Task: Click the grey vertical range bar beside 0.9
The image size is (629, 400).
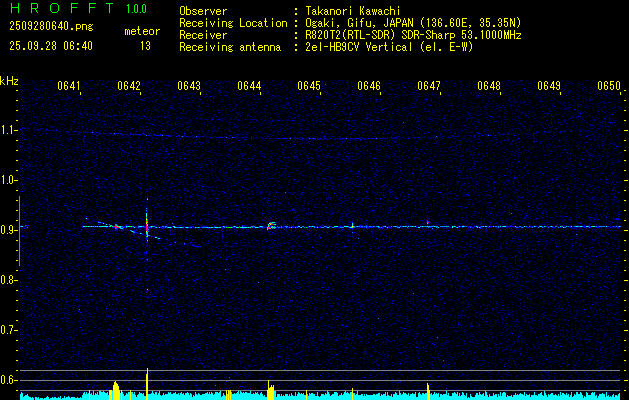Action: point(19,231)
